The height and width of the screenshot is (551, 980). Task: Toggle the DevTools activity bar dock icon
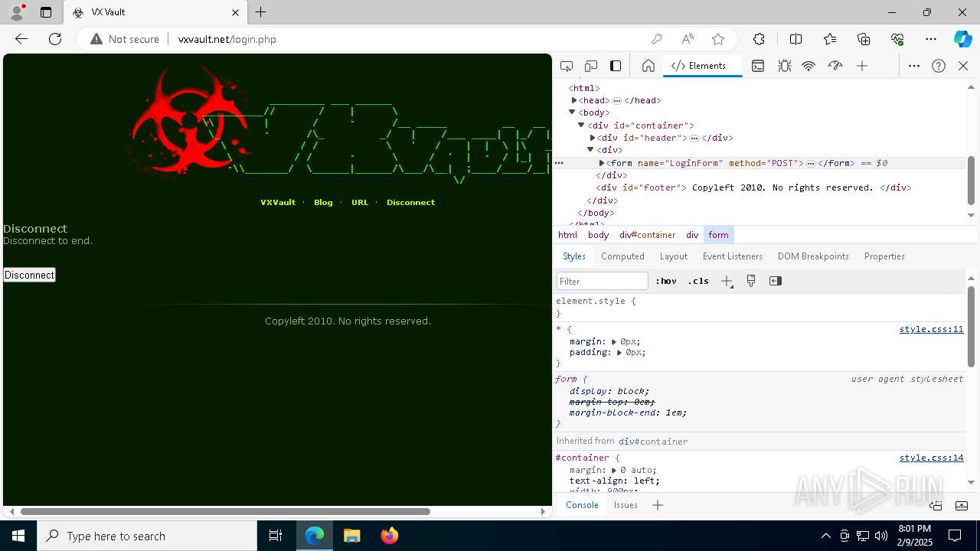(616, 66)
